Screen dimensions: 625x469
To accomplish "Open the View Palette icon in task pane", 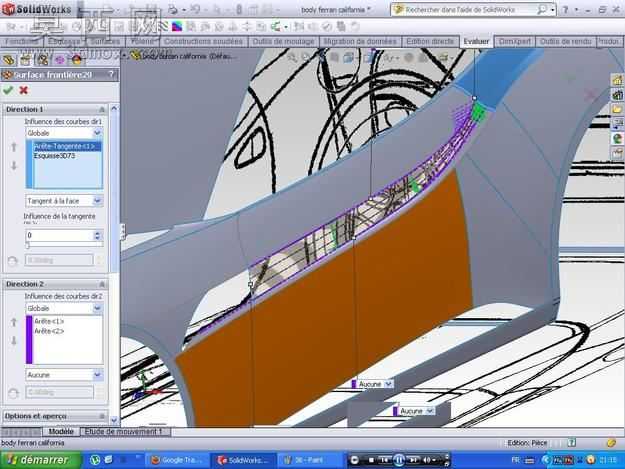I will 617,124.
